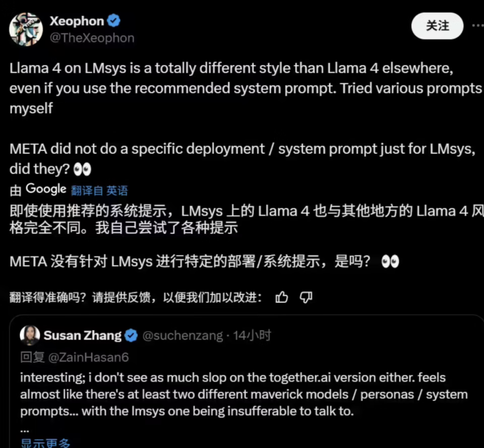Viewport: 484px width, 448px height.
Task: Click the Google translation logo
Action: pos(46,189)
